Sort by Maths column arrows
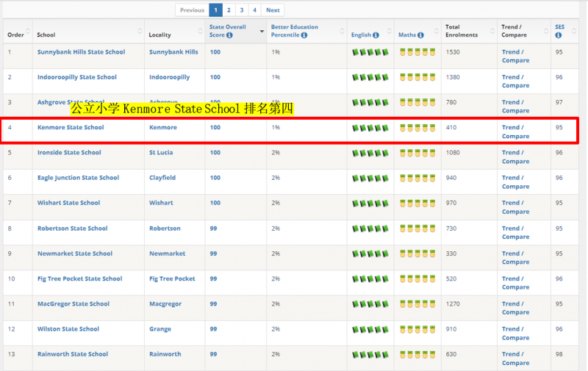The image size is (588, 371). pyautogui.click(x=436, y=31)
